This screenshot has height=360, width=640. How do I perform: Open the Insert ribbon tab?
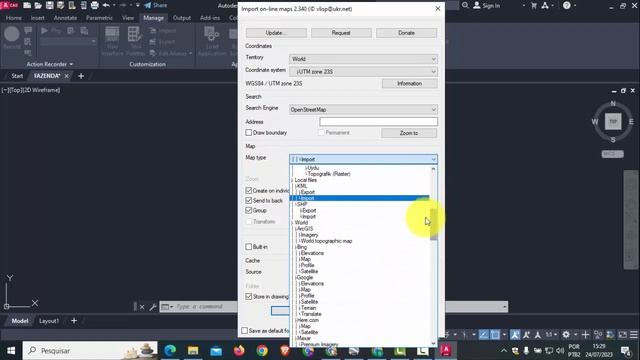[38, 18]
